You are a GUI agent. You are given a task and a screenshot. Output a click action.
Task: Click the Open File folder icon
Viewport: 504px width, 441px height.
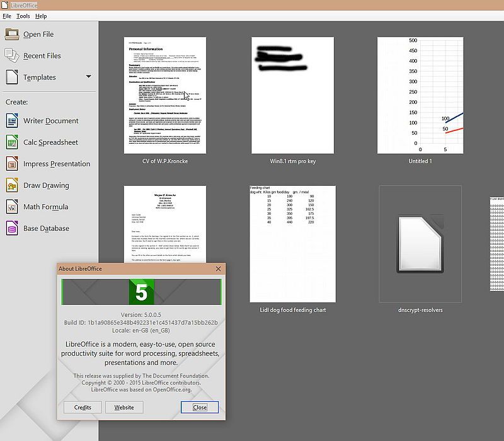tap(12, 34)
